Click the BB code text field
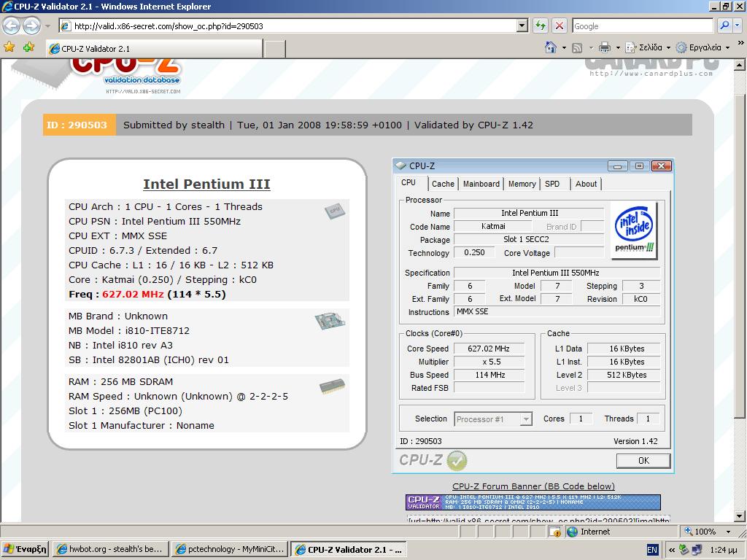The image size is (747, 560). click(538, 519)
